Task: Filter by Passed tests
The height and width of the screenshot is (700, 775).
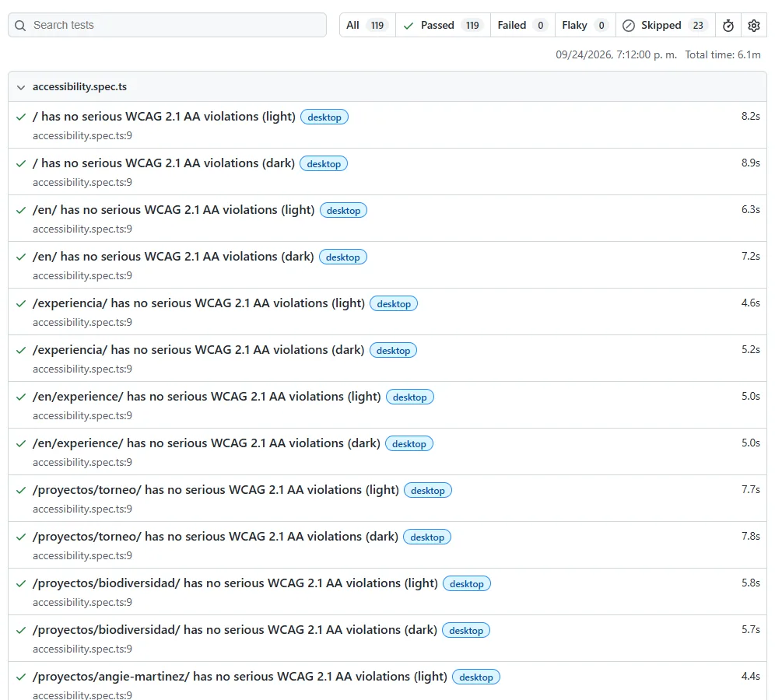Action: click(x=443, y=25)
